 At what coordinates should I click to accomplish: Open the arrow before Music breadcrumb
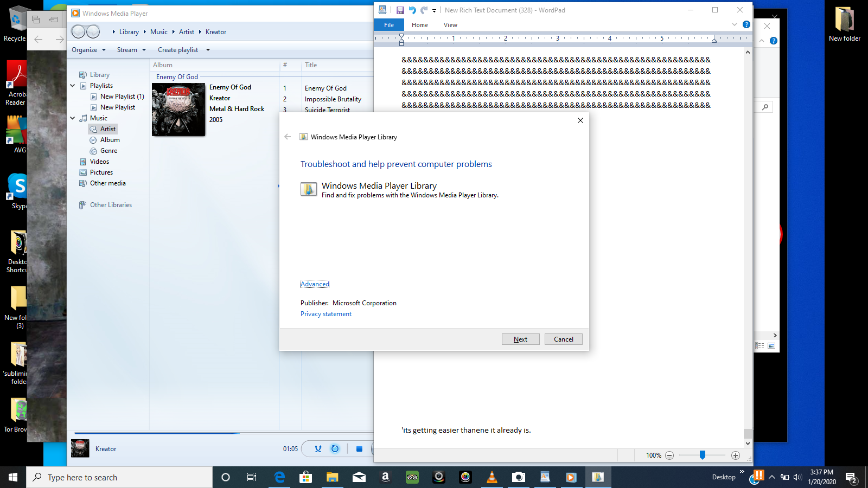coord(145,32)
